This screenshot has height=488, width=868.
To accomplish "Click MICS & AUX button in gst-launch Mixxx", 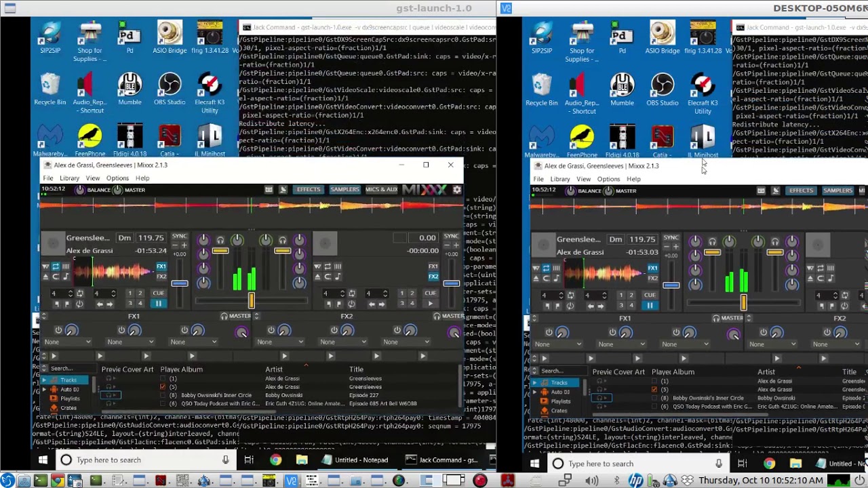I will [x=381, y=190].
